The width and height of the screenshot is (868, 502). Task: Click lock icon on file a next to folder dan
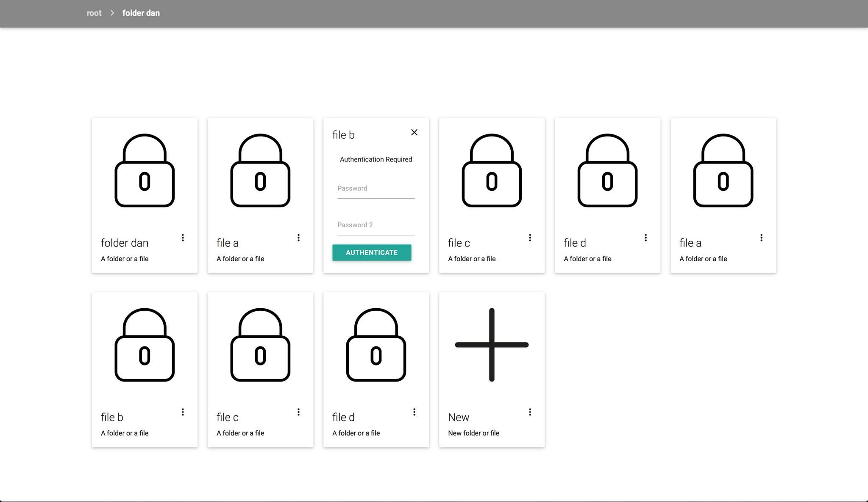click(260, 171)
